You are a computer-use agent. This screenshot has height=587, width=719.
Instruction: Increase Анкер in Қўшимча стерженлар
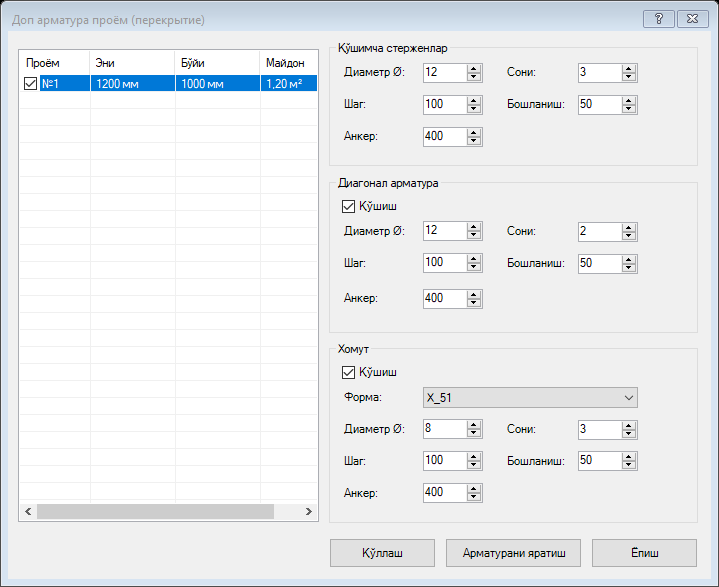[x=474, y=133]
